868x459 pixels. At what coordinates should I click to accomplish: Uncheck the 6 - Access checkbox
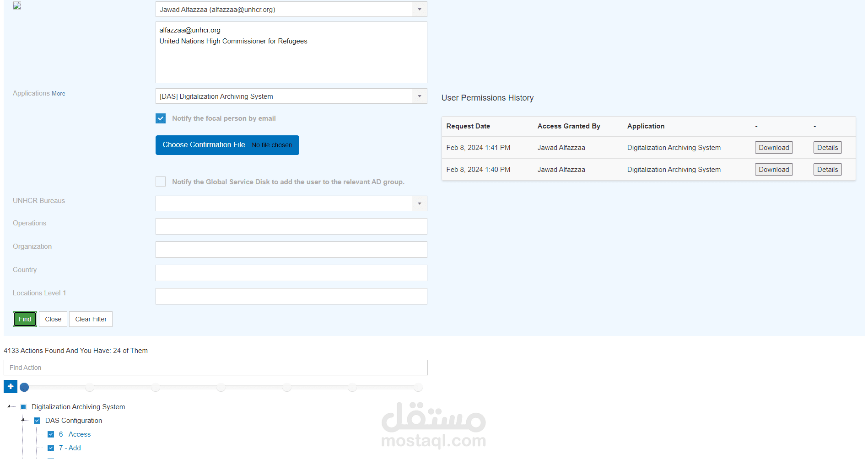click(x=51, y=434)
